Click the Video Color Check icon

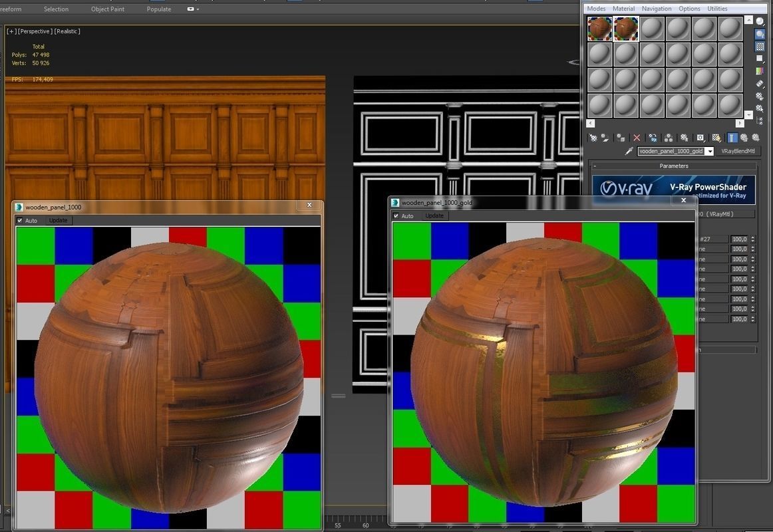[760, 71]
